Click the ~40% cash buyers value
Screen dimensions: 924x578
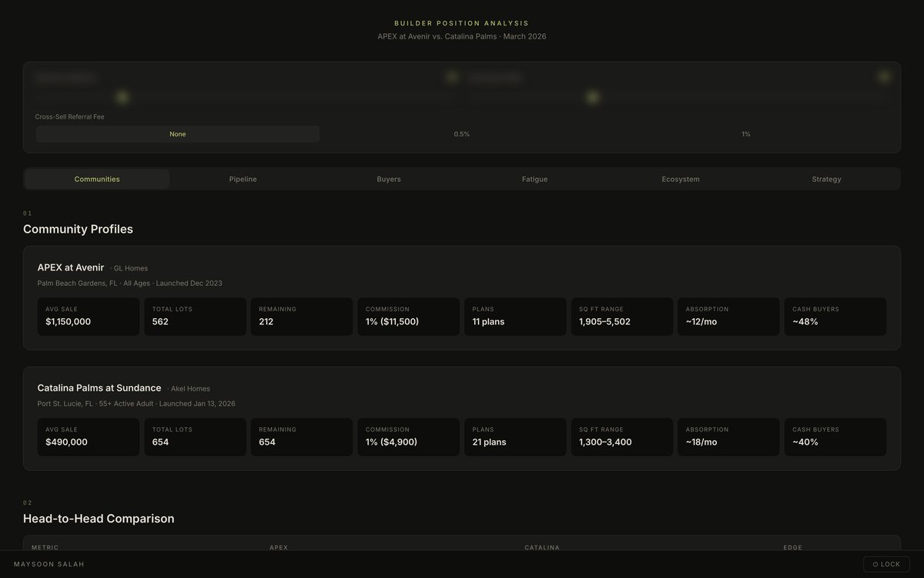pyautogui.click(x=805, y=442)
